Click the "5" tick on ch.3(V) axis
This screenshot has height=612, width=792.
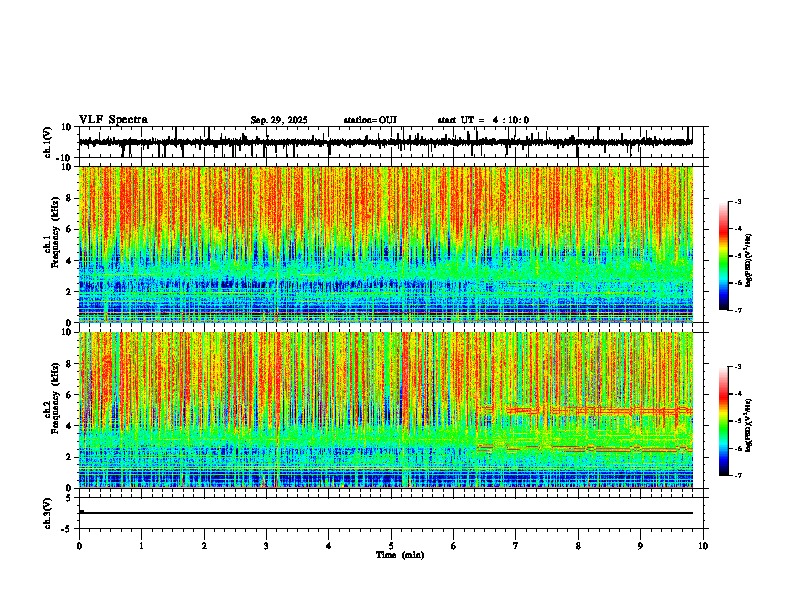coord(69,498)
